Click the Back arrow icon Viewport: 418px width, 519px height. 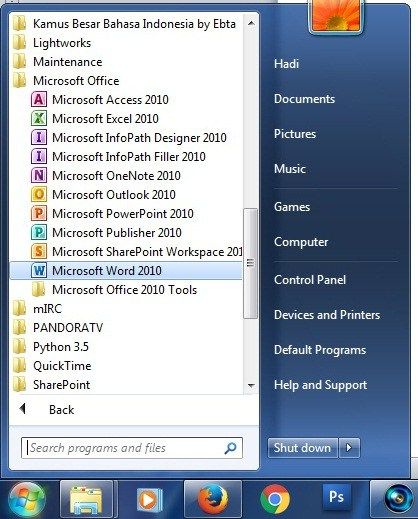23,409
